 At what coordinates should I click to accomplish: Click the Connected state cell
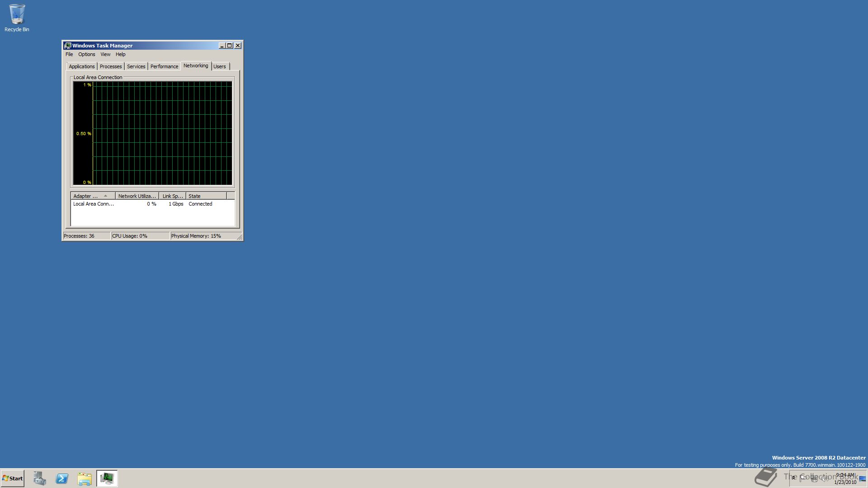point(200,204)
